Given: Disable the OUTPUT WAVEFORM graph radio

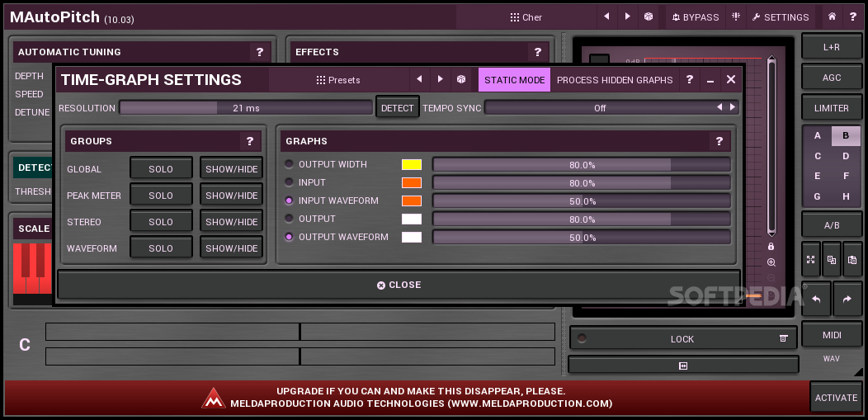Looking at the screenshot, I should click(x=289, y=237).
